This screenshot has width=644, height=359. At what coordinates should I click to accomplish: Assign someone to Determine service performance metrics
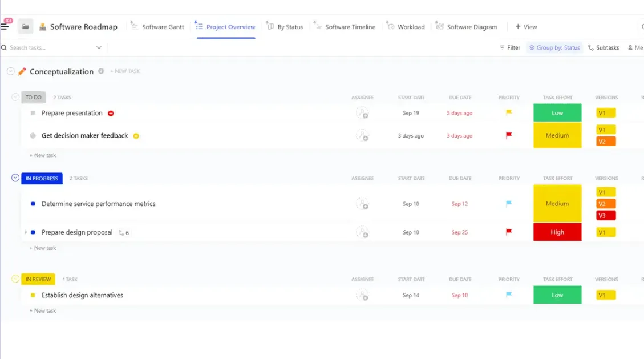coord(362,204)
